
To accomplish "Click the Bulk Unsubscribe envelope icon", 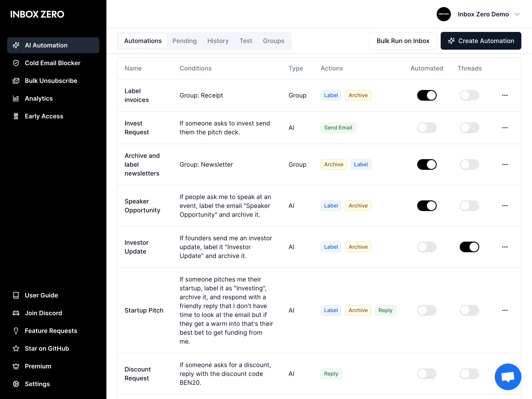I will click(16, 80).
